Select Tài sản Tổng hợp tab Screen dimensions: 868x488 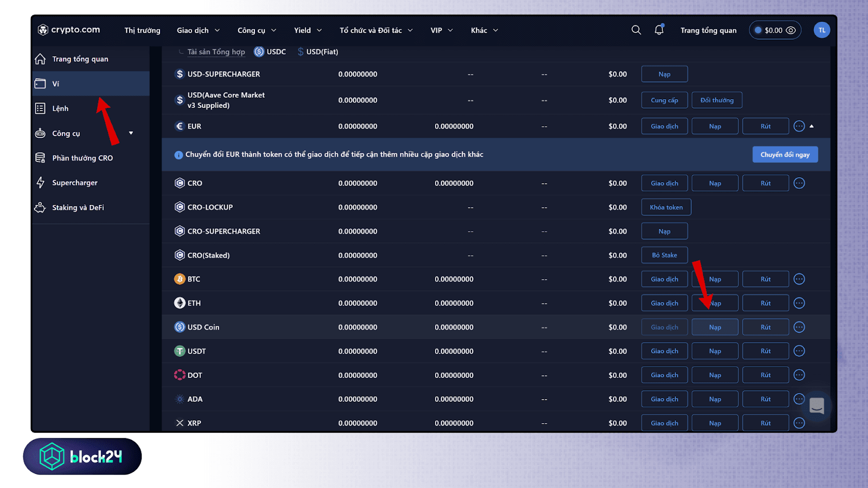216,52
